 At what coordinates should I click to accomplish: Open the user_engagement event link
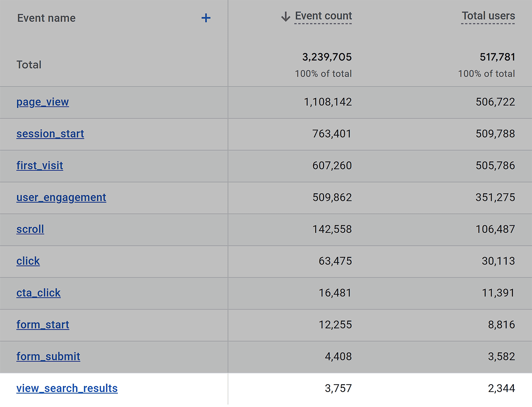click(x=61, y=198)
